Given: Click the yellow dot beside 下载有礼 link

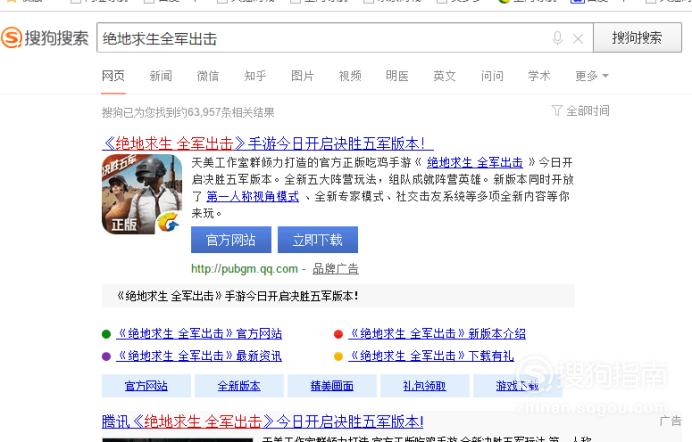Looking at the screenshot, I should tap(338, 356).
